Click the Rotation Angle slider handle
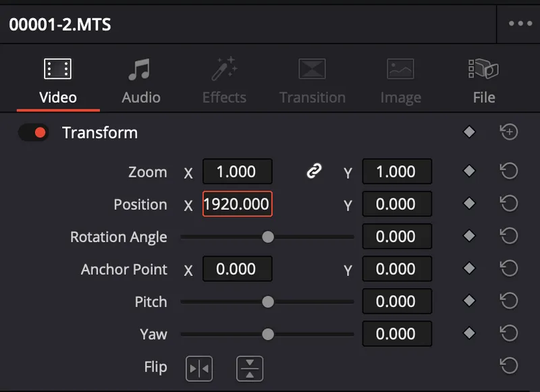 268,237
